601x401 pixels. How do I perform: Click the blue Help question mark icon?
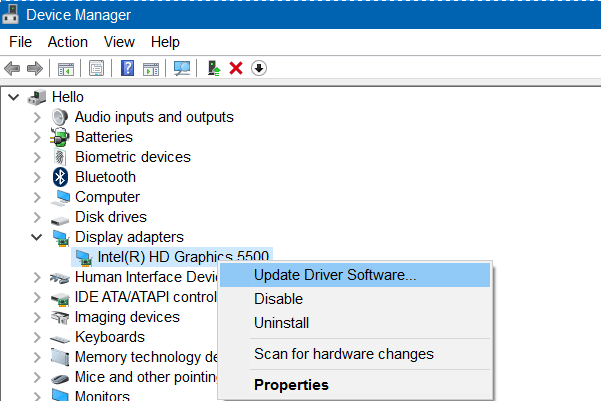[127, 68]
